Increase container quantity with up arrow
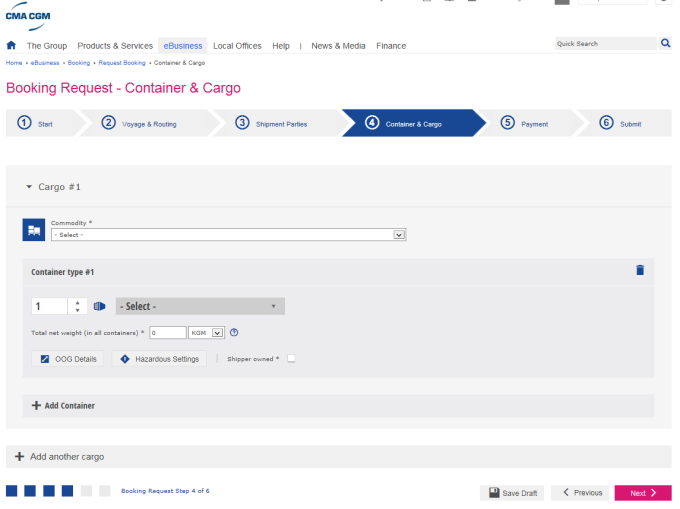The width and height of the screenshot is (680, 509). coord(78,302)
